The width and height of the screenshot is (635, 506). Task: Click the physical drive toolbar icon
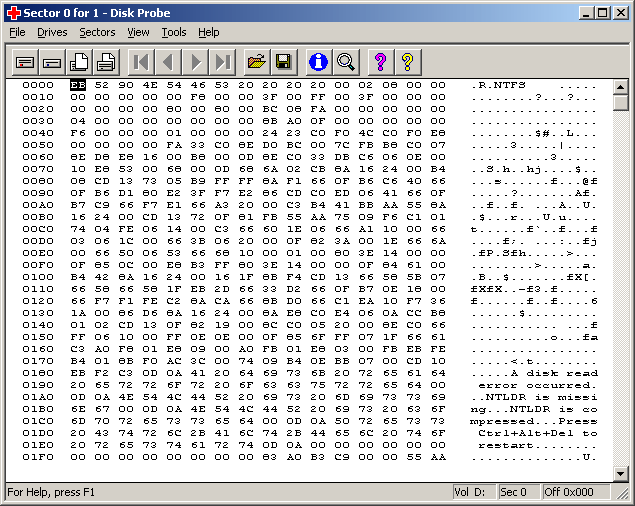click(x=25, y=62)
